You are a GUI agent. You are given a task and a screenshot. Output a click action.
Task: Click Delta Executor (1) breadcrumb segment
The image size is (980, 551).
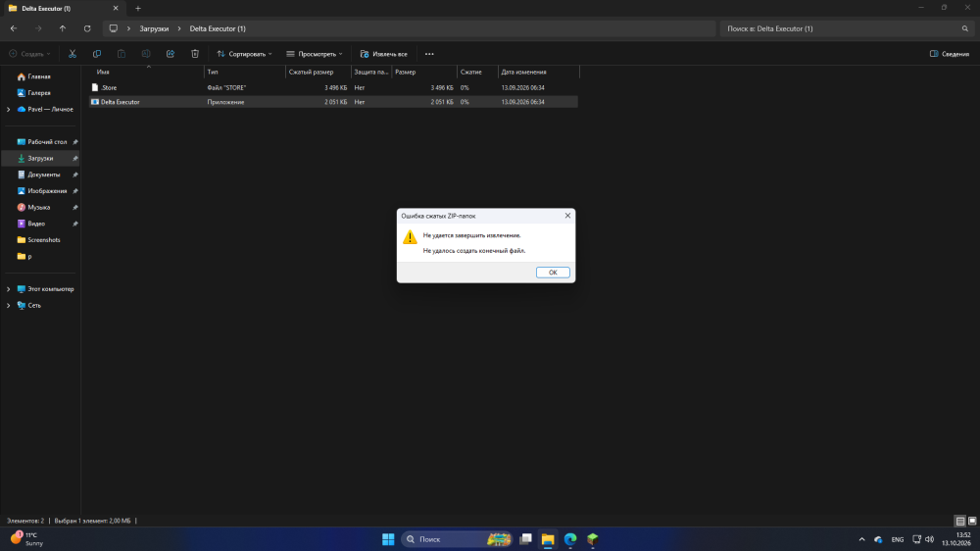point(218,28)
